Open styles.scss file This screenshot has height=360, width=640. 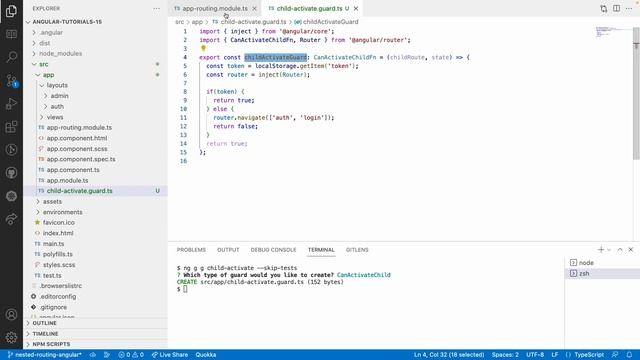[96, 264]
